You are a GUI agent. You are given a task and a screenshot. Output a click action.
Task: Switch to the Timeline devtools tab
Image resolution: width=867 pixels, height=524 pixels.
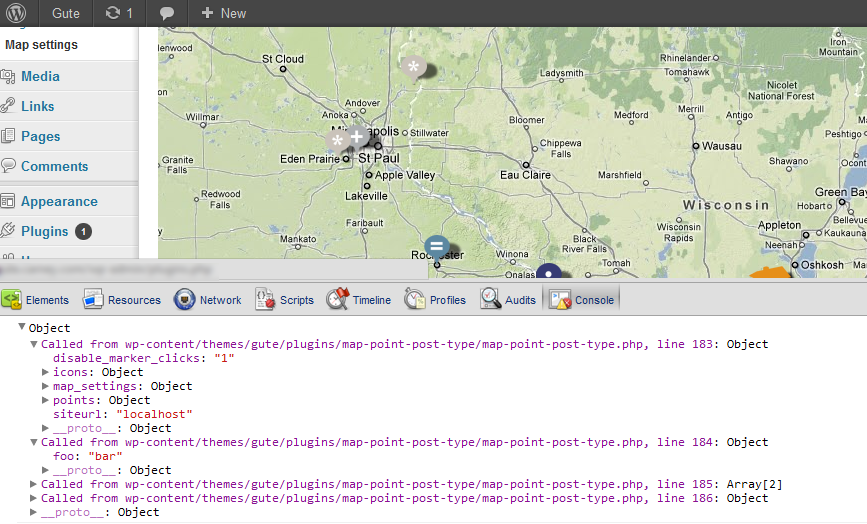358,300
